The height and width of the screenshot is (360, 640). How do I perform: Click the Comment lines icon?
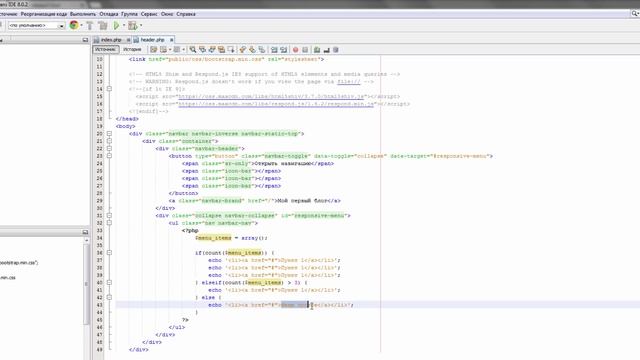[317, 50]
